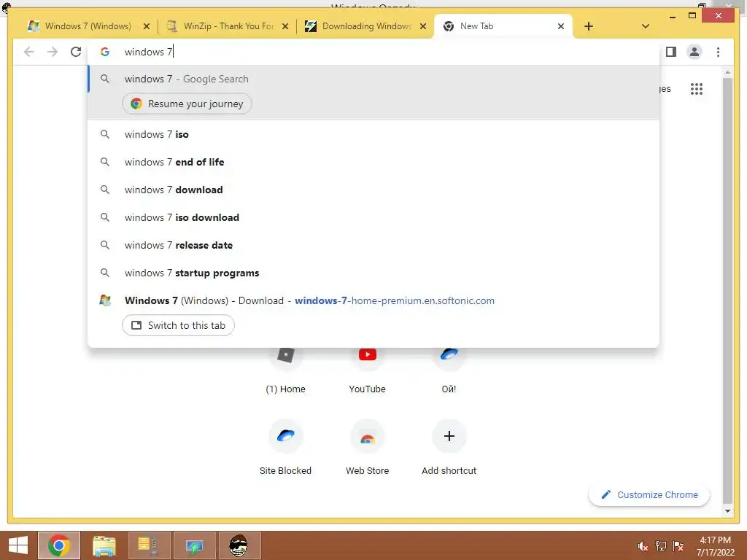Reload the page with the refresh icon

coord(76,52)
